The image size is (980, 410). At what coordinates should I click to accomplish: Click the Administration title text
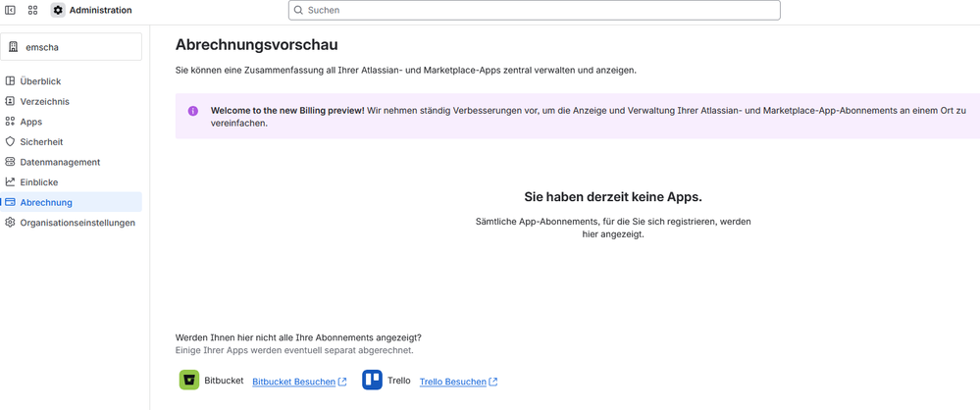point(101,10)
